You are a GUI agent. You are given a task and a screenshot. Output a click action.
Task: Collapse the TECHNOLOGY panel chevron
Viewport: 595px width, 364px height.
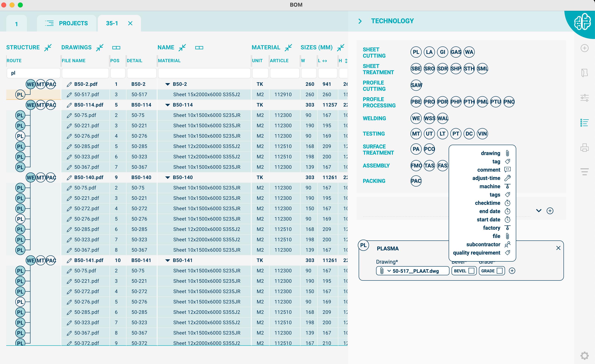(360, 21)
